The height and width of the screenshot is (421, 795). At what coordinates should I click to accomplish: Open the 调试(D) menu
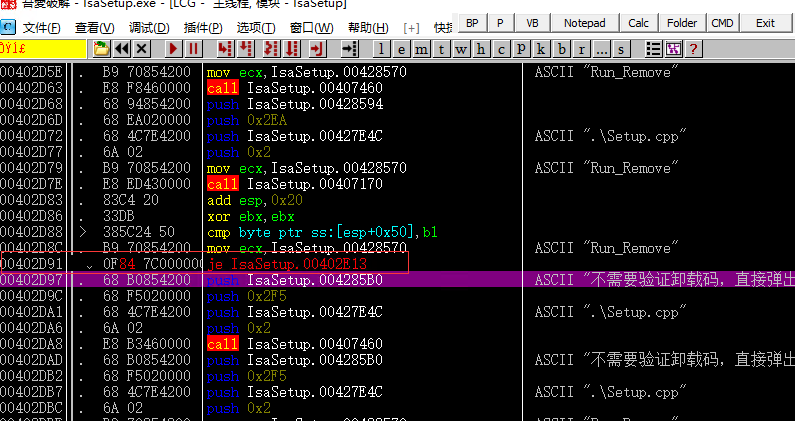point(149,27)
